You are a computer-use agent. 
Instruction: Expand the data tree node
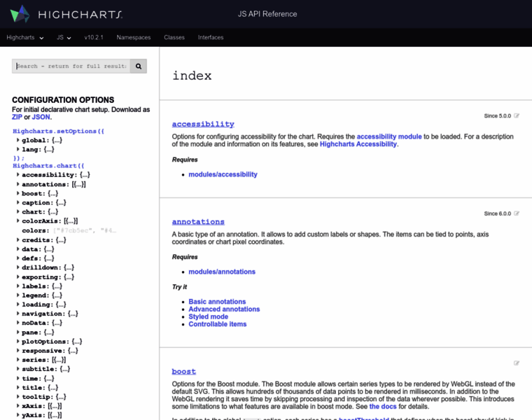(x=18, y=248)
